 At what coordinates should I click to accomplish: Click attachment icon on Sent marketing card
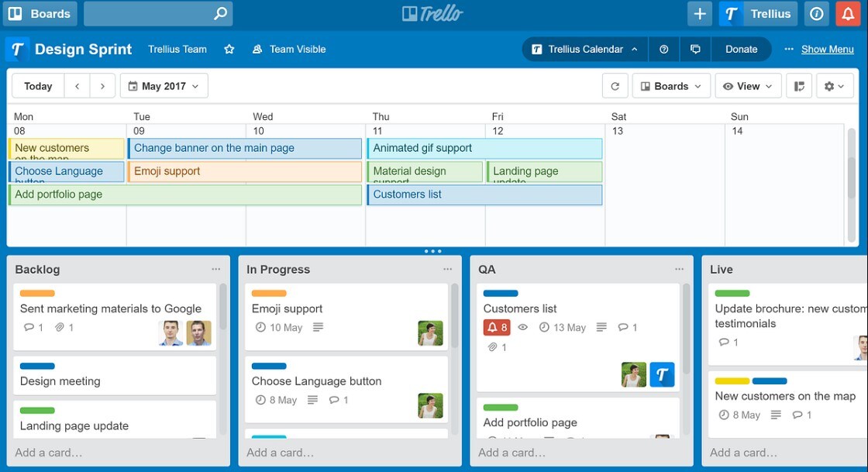(x=59, y=328)
